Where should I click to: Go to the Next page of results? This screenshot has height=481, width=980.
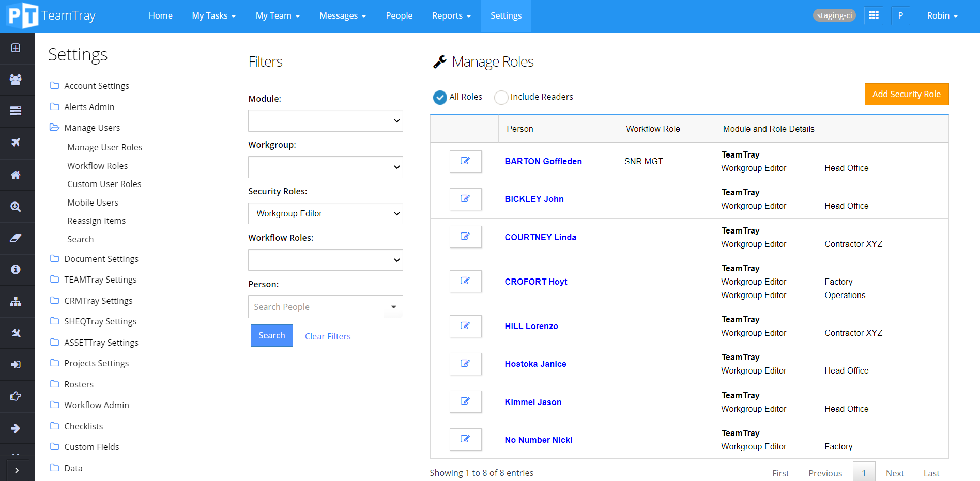895,473
